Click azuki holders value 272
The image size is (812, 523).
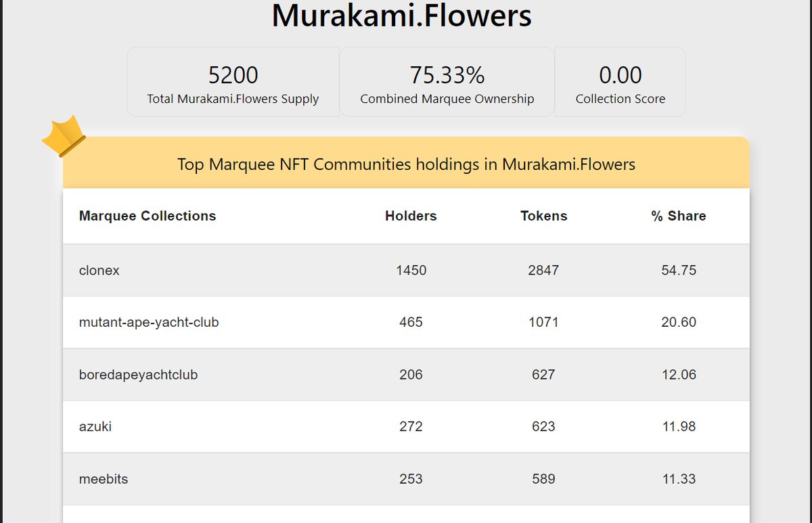(x=411, y=426)
